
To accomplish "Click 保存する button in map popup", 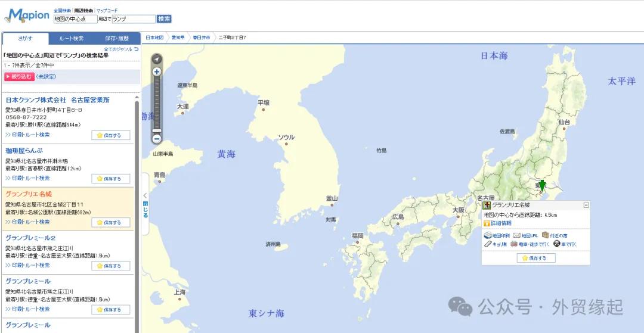I will (x=536, y=258).
